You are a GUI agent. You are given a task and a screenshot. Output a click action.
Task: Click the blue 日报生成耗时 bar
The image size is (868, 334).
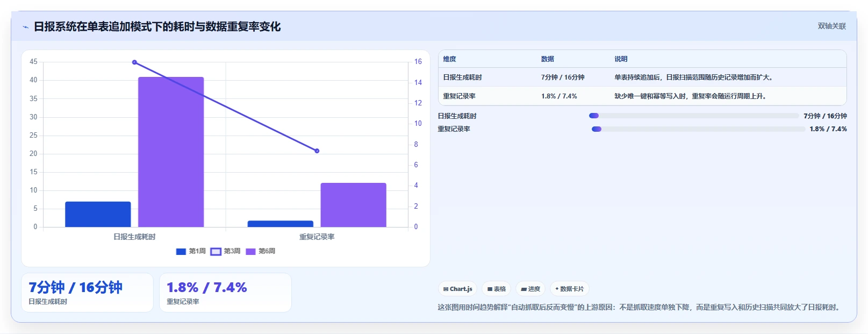98,214
